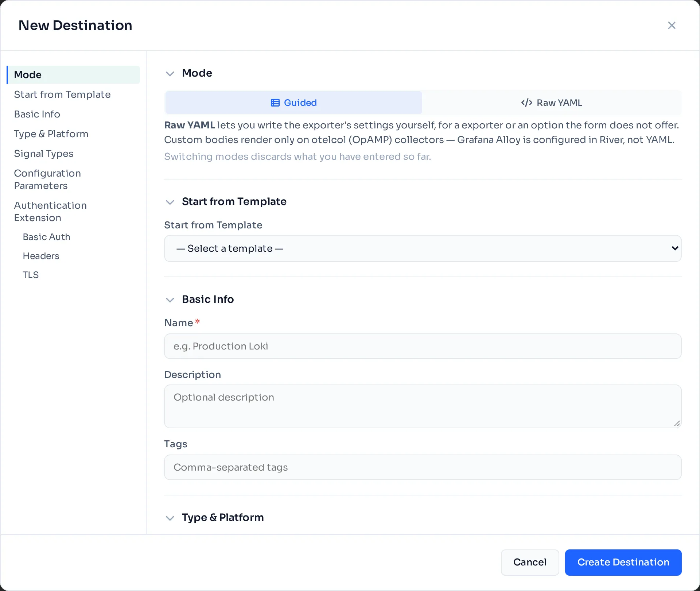Switch to Guided mode
The image size is (700, 591).
click(293, 103)
